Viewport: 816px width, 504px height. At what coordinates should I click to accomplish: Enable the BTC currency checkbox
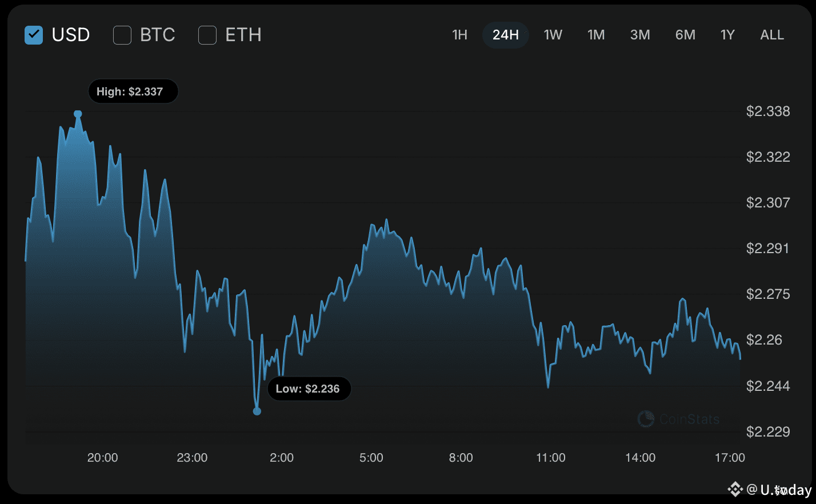coord(122,35)
